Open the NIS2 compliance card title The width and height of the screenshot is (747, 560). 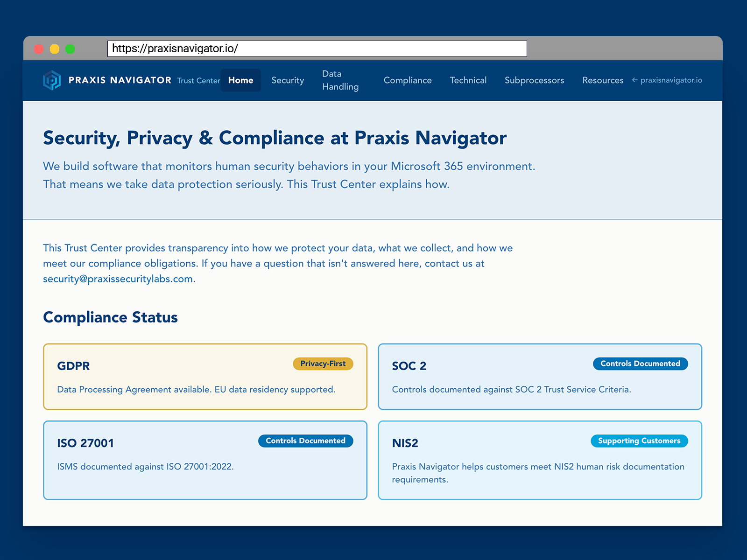click(405, 443)
